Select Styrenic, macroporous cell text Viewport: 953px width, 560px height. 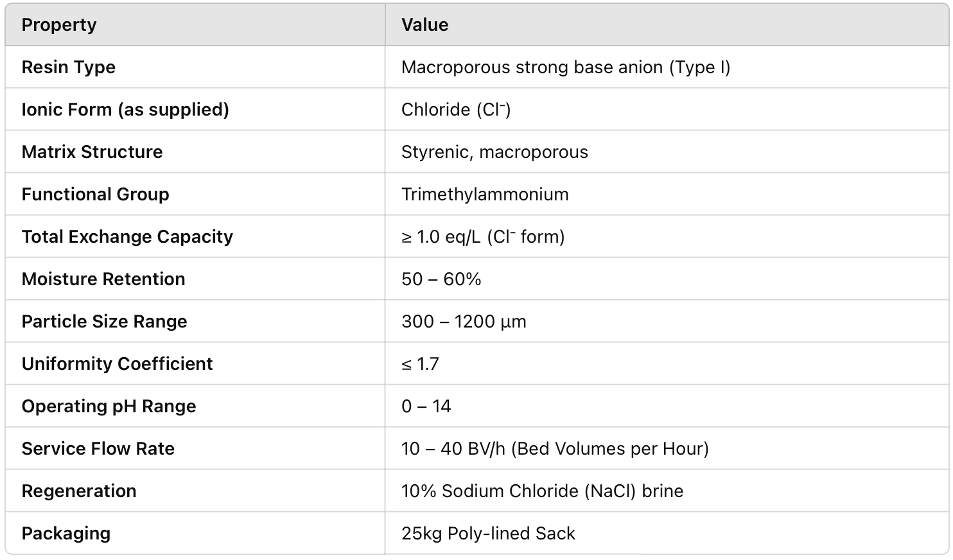click(494, 152)
